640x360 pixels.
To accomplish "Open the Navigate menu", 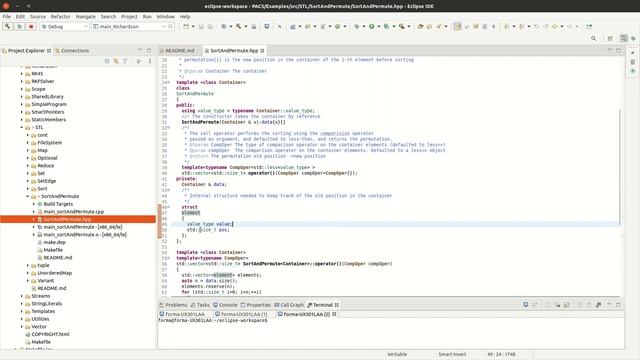I will point(86,17).
